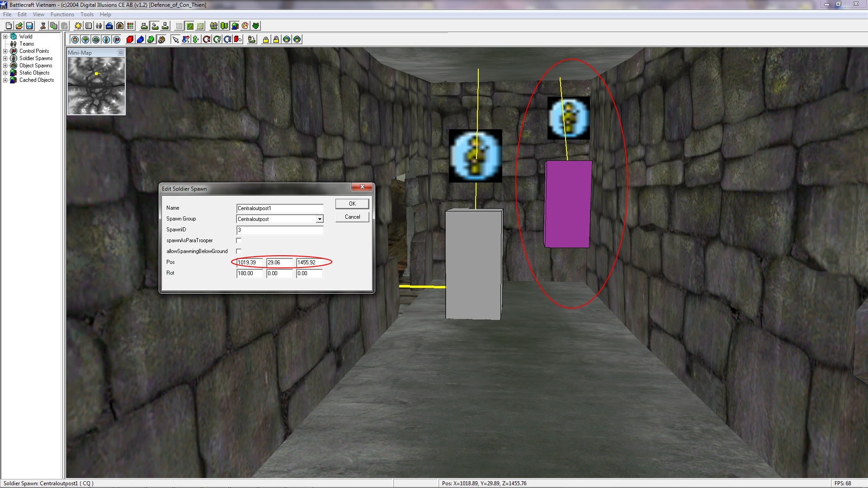Click the Copy icon in toolbar
The height and width of the screenshot is (488, 868).
point(54,26)
